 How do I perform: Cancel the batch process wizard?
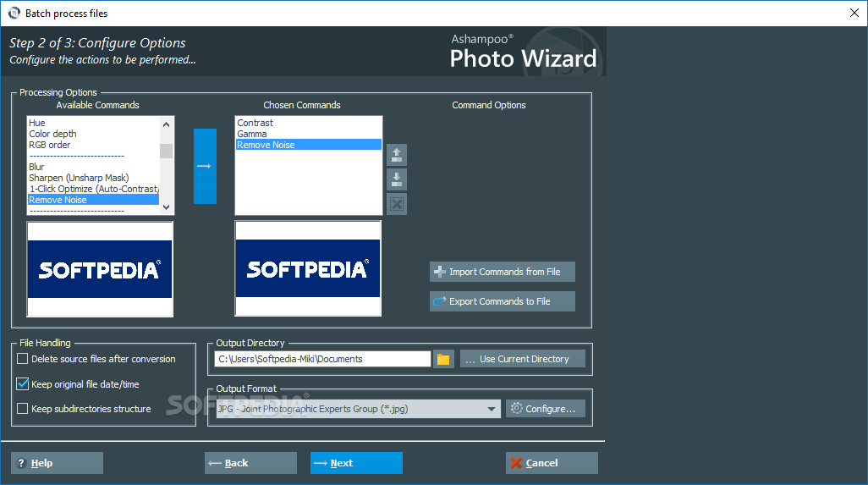552,463
